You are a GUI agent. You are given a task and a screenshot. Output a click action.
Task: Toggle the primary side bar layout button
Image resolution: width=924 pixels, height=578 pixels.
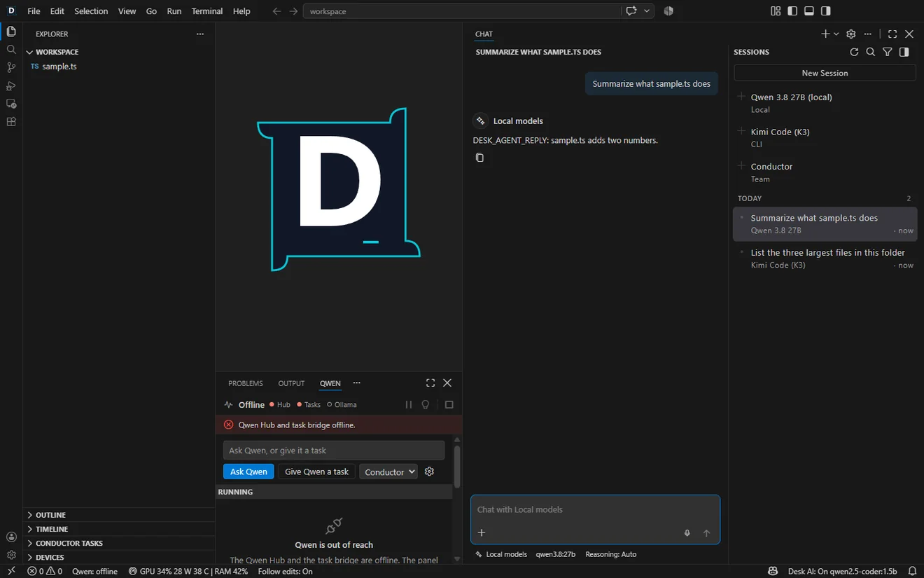[x=792, y=11]
